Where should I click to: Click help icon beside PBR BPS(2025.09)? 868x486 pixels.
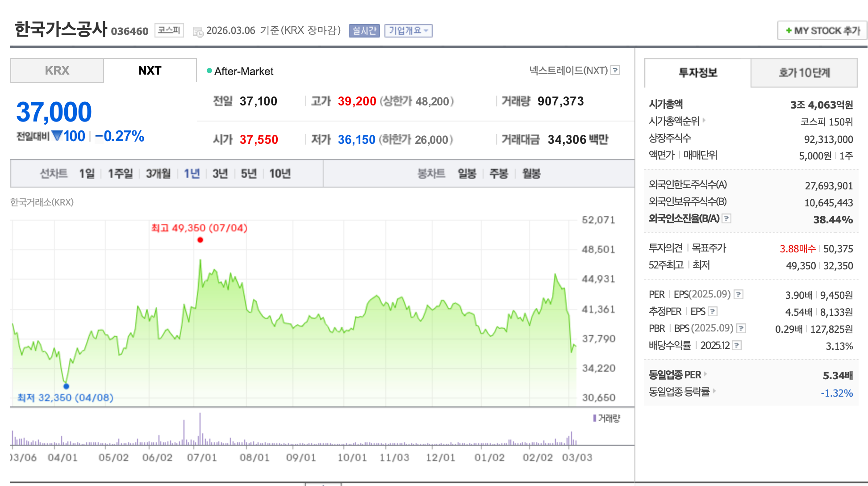pos(741,328)
